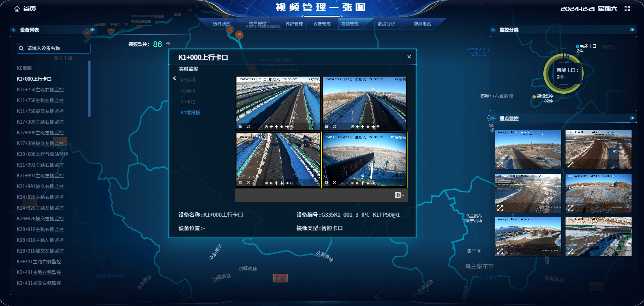Zoom in on the K1球机 camera feed
Viewport: 644px width, 306px height.
(266, 127)
